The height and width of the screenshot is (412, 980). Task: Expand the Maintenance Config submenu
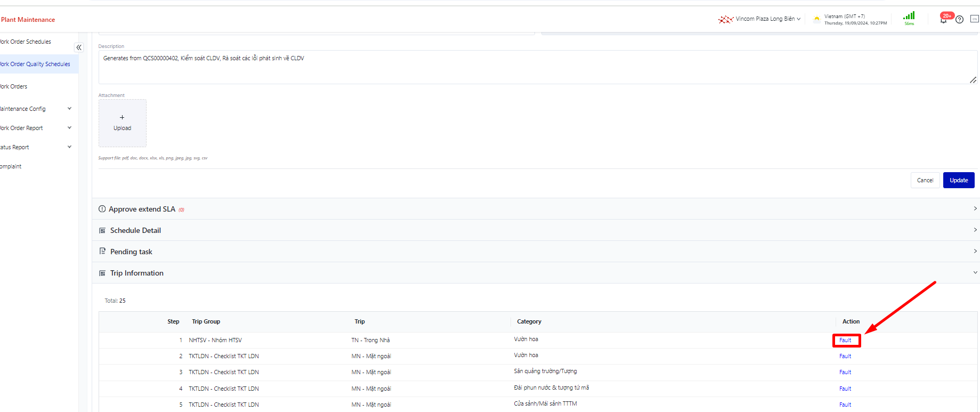tap(69, 109)
